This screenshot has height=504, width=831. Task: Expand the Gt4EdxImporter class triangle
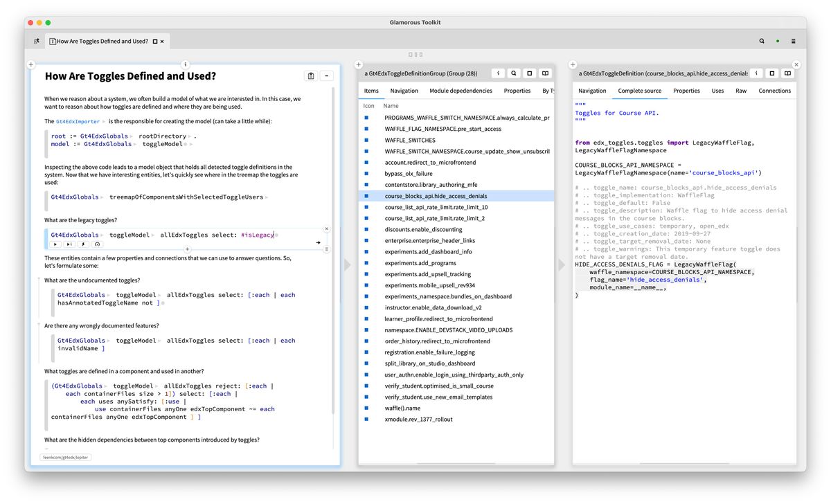tap(103, 122)
